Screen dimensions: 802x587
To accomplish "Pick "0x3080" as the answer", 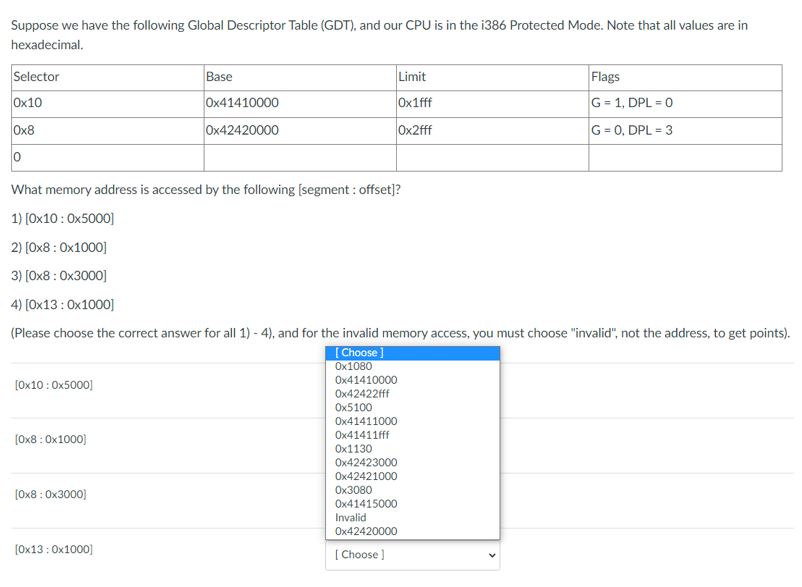I will click(352, 490).
